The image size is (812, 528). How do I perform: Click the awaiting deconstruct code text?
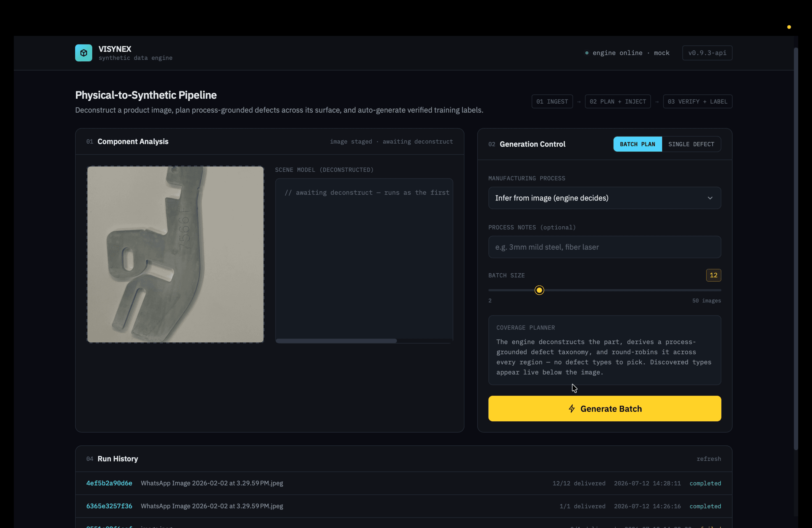(367, 193)
